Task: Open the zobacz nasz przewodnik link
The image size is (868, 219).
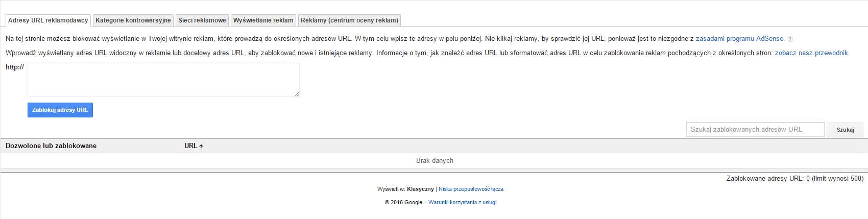Action: coord(812,53)
